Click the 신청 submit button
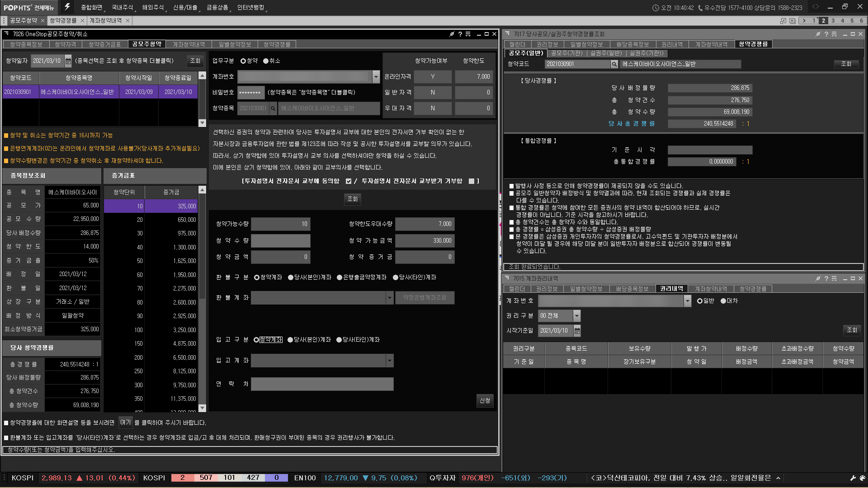868x488 pixels. [485, 400]
